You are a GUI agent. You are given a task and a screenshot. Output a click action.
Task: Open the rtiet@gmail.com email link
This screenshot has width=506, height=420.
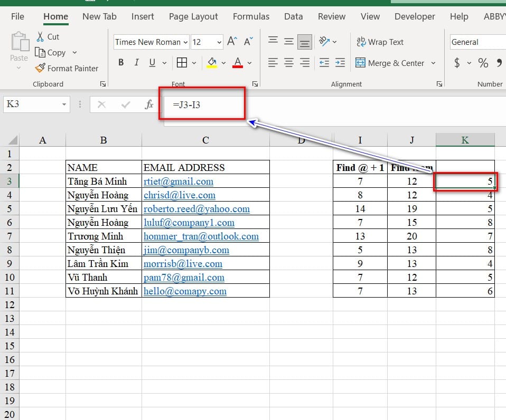(179, 182)
